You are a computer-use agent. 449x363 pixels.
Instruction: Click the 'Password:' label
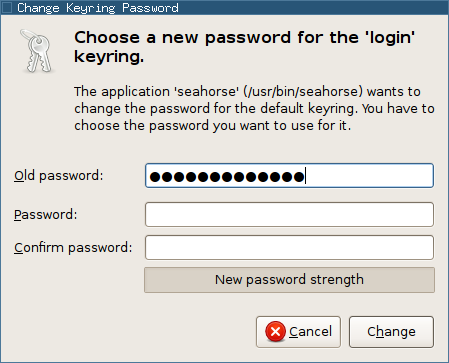tap(46, 214)
